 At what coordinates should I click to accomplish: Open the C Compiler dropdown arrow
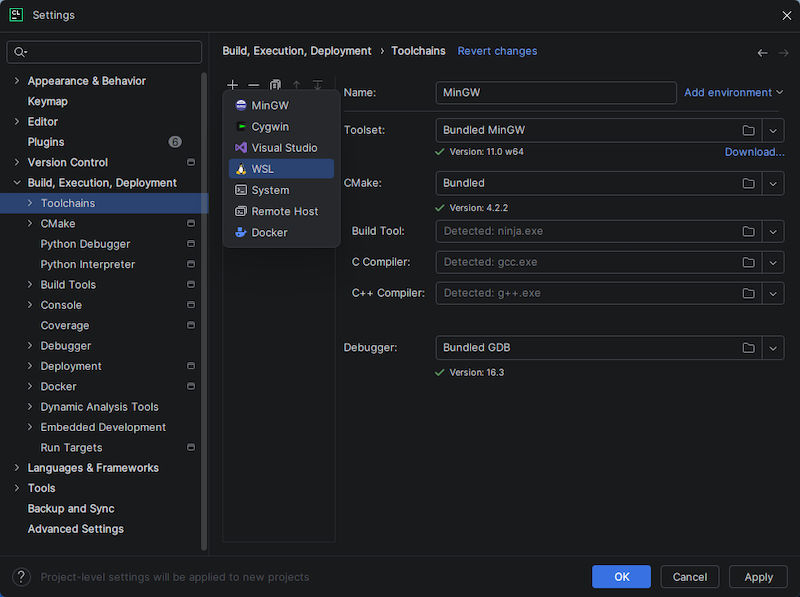click(x=773, y=262)
